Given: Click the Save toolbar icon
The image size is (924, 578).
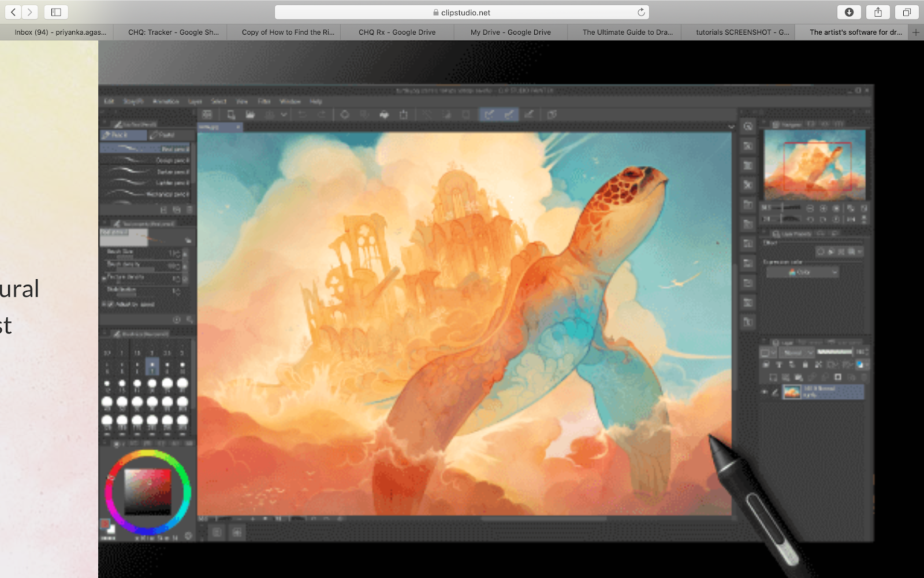Looking at the screenshot, I should (270, 114).
